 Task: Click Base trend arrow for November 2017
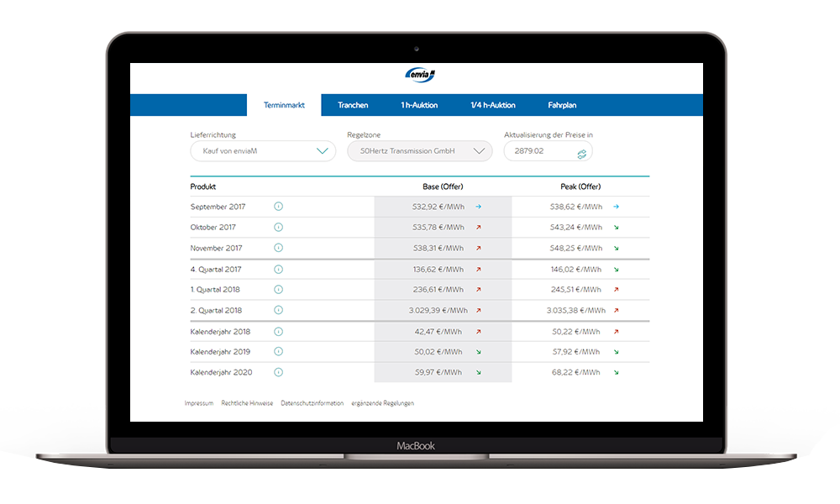pos(479,248)
